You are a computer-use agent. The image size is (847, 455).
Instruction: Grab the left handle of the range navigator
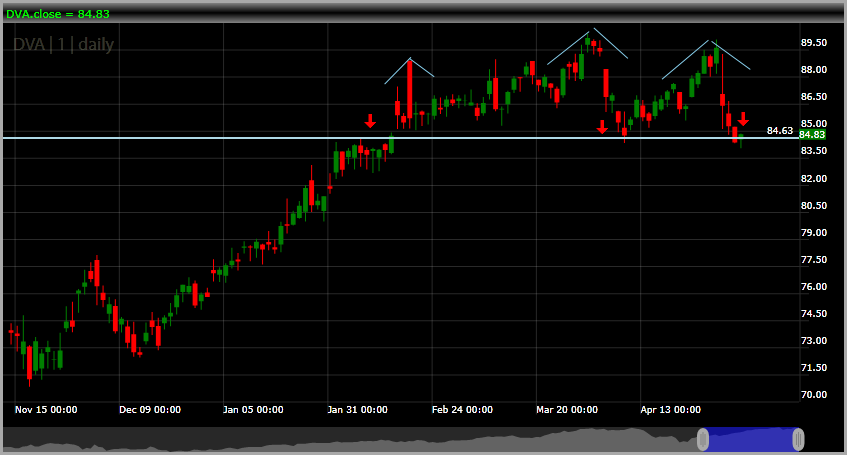click(703, 439)
